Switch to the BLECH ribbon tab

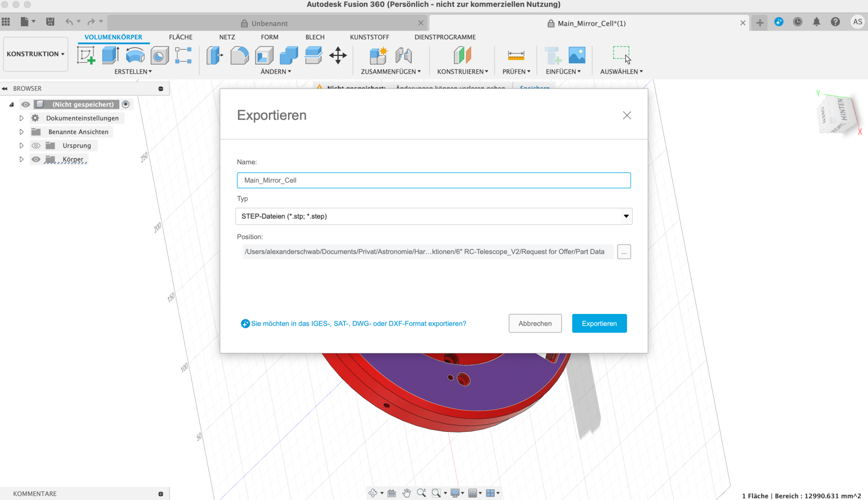point(315,37)
